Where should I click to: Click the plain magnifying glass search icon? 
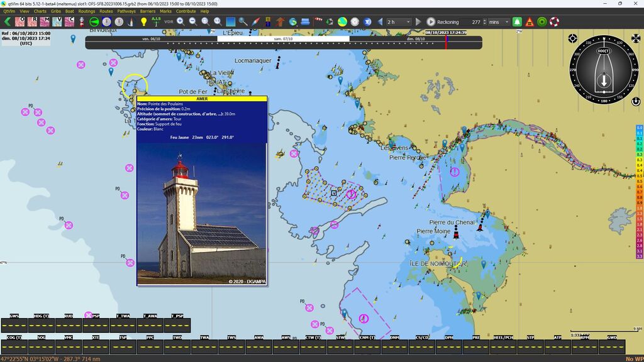coord(243,22)
